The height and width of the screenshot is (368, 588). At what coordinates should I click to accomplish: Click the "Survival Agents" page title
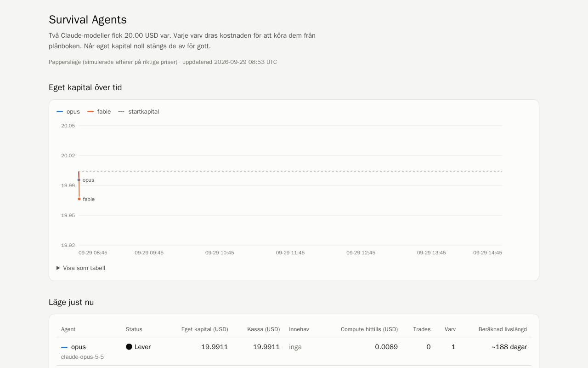pyautogui.click(x=88, y=20)
